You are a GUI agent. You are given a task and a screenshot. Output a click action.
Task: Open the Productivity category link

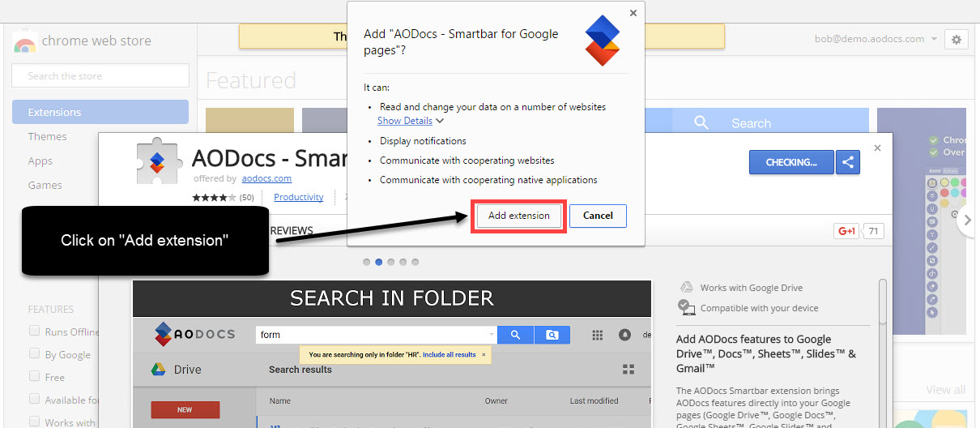pyautogui.click(x=299, y=197)
